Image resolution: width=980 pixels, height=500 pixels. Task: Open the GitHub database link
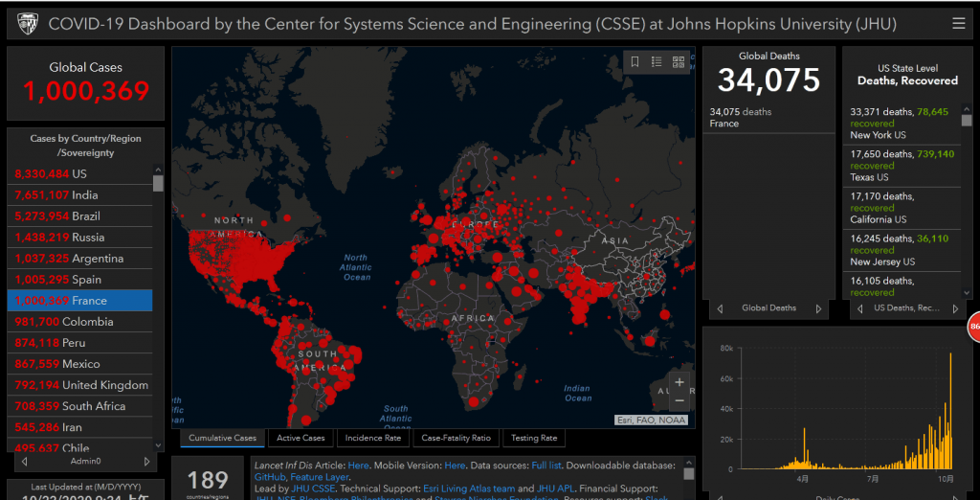point(269,476)
